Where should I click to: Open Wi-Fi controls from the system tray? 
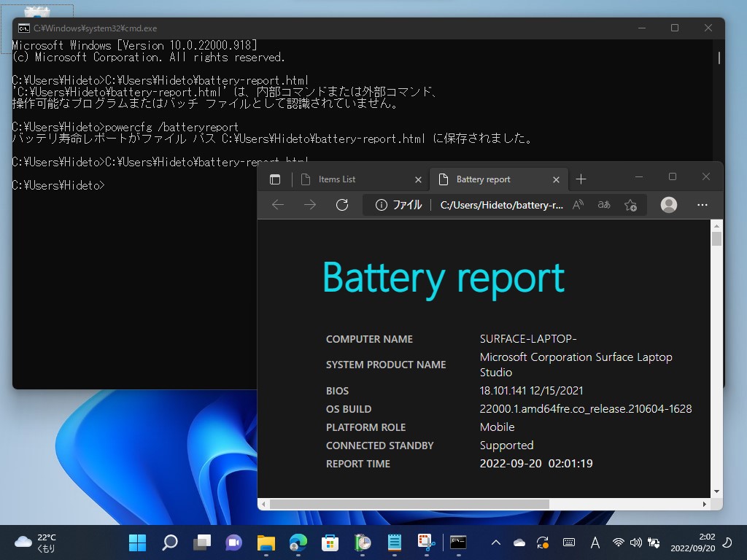pyautogui.click(x=619, y=543)
